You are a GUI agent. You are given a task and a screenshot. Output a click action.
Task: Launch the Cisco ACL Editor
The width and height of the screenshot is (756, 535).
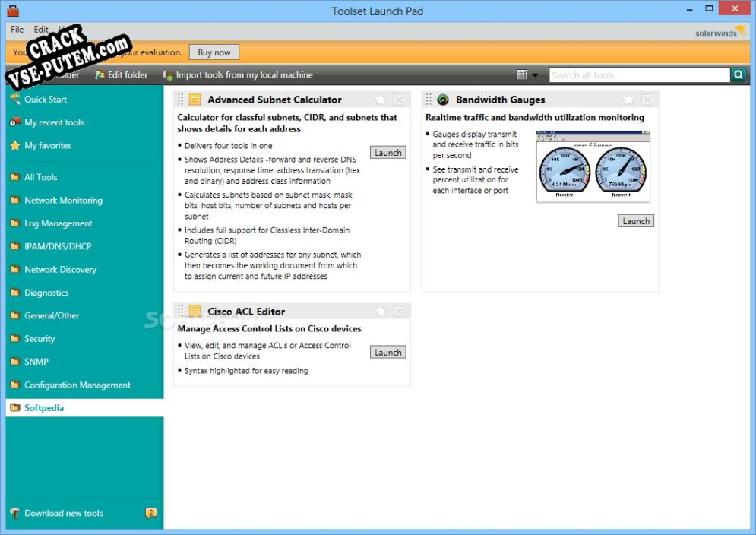[x=388, y=352]
